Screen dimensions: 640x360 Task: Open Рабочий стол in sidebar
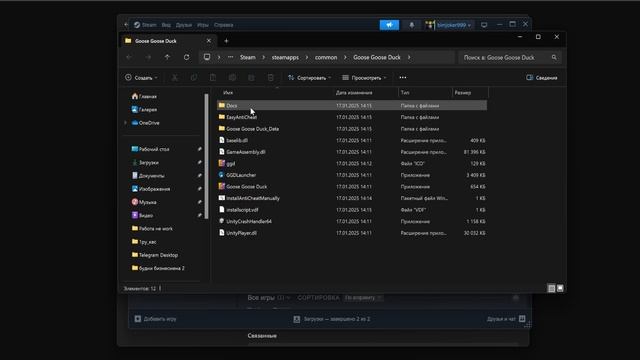point(150,149)
